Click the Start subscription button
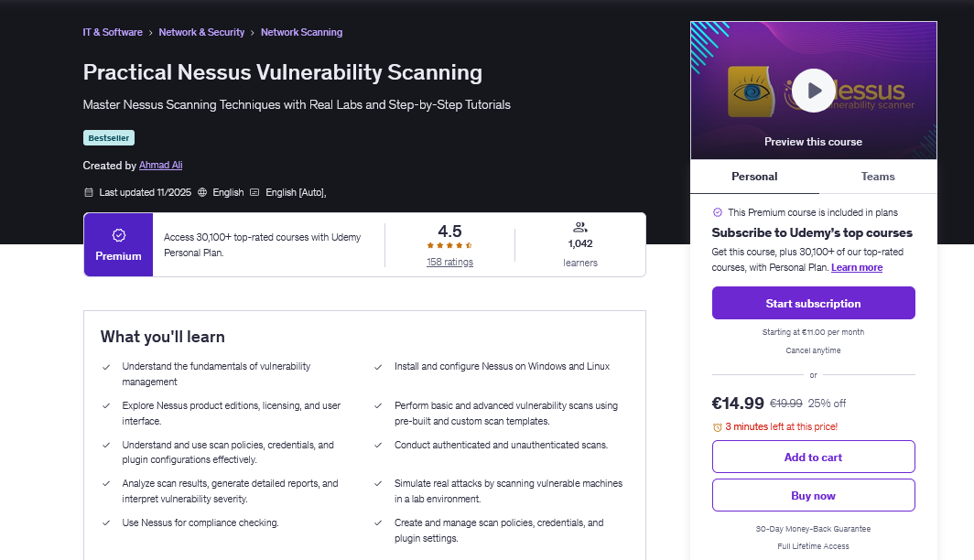The height and width of the screenshot is (560, 974). 813,303
